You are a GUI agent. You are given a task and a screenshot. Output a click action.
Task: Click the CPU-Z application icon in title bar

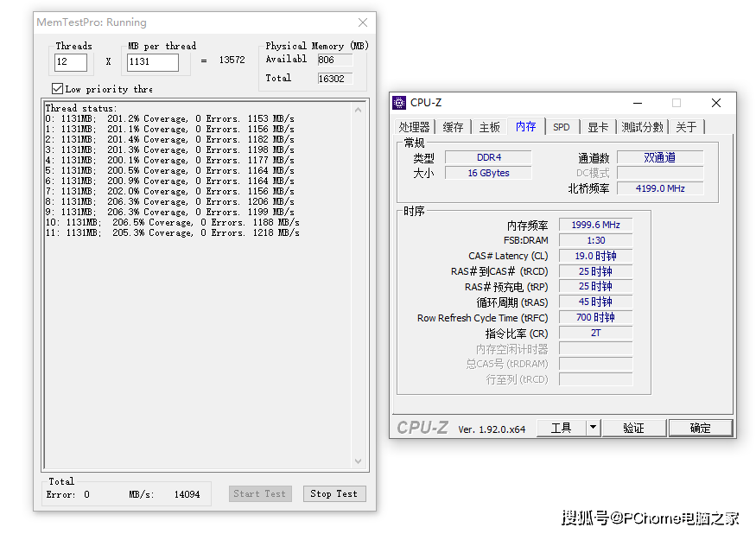[399, 103]
